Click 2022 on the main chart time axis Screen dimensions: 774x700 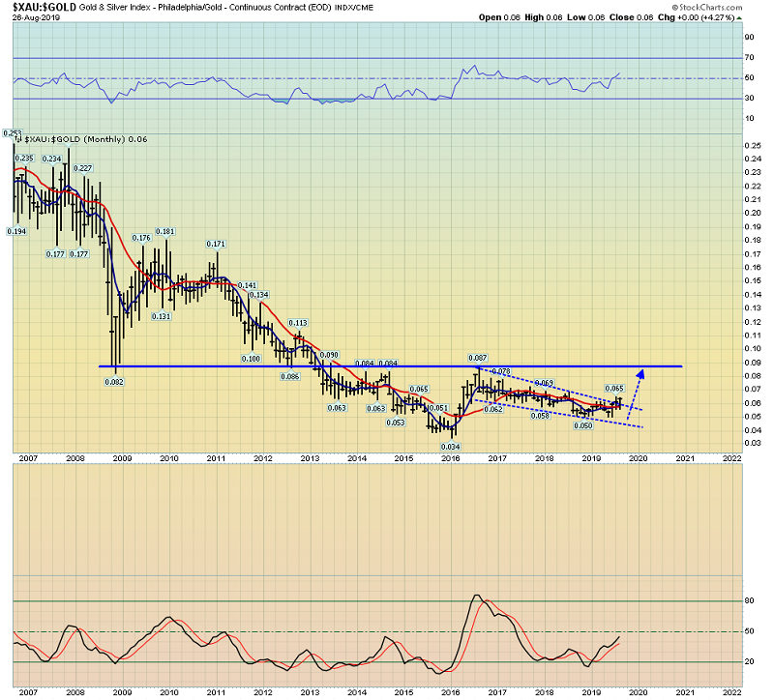click(731, 460)
